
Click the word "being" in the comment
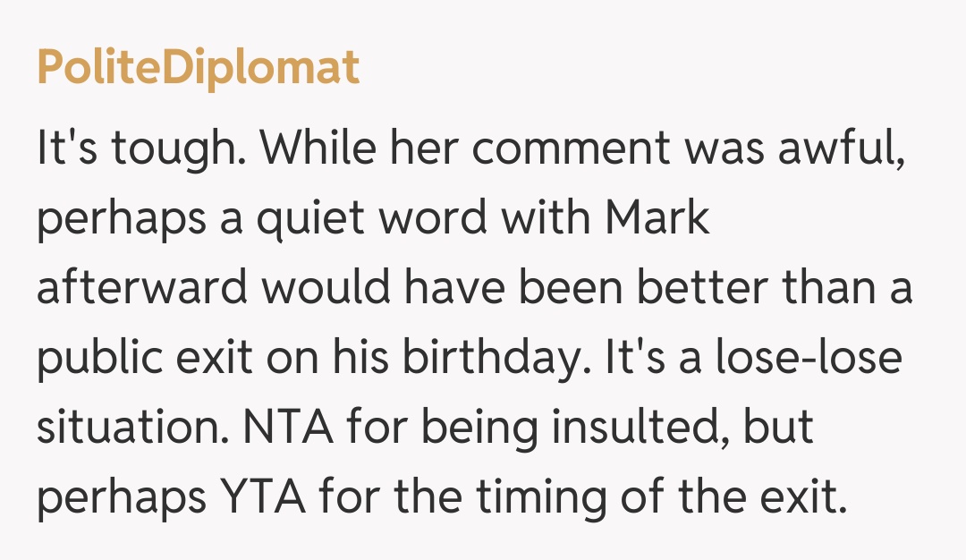pos(477,428)
